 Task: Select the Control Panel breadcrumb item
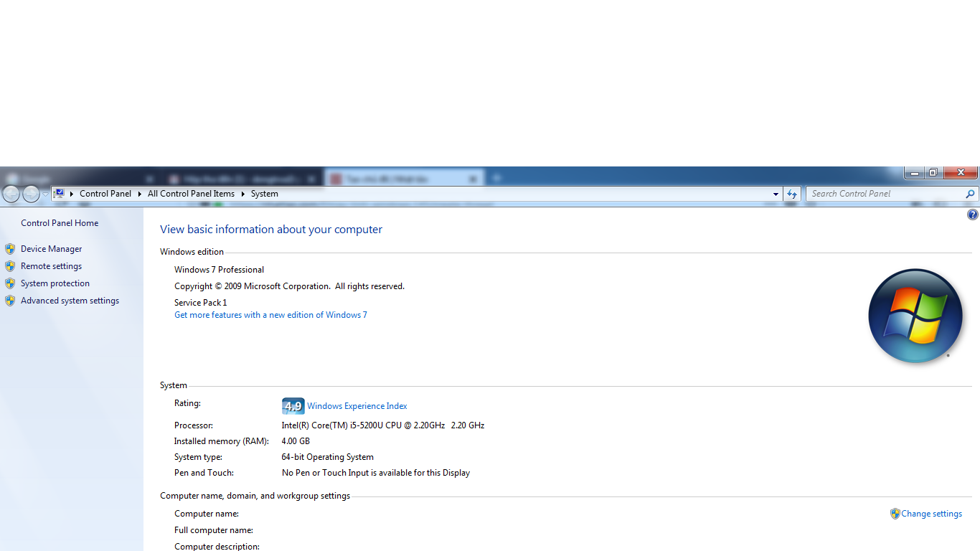click(105, 194)
